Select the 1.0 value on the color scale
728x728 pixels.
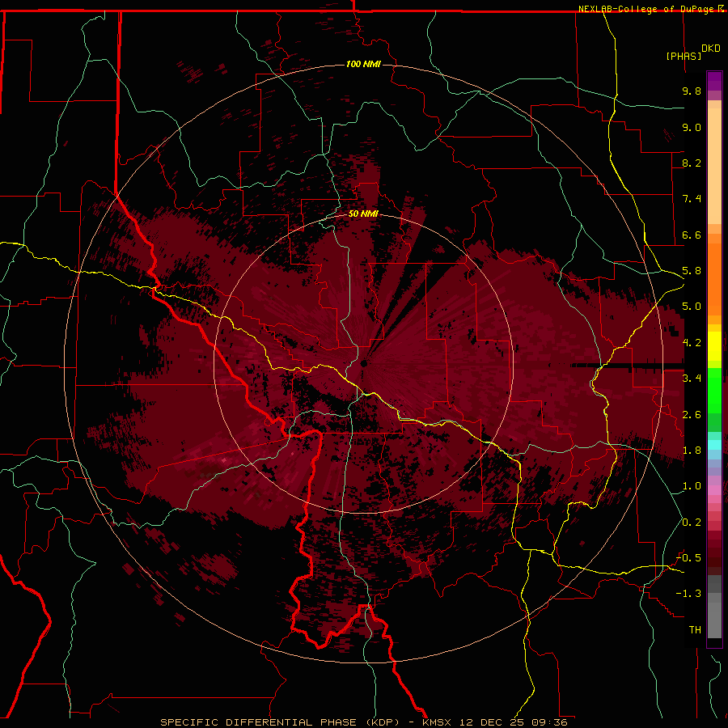(692, 486)
